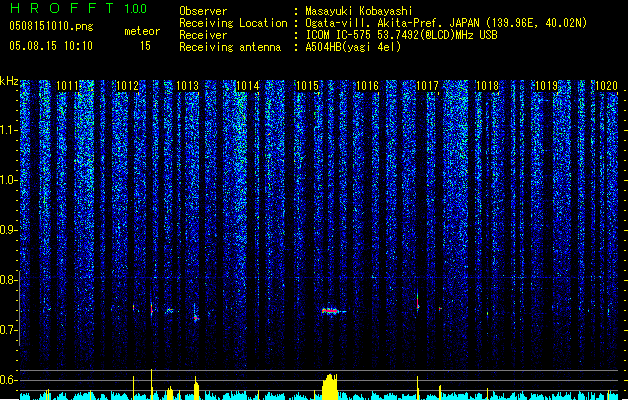The width and height of the screenshot is (629, 400).
Task: Click the 'Receiving antenna' label
Action: 230,47
